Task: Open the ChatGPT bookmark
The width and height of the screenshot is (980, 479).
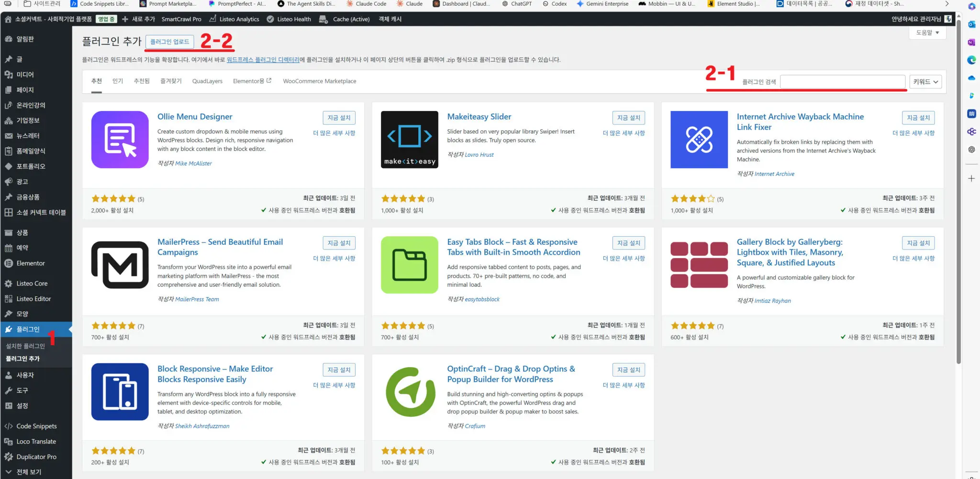Action: [x=517, y=4]
